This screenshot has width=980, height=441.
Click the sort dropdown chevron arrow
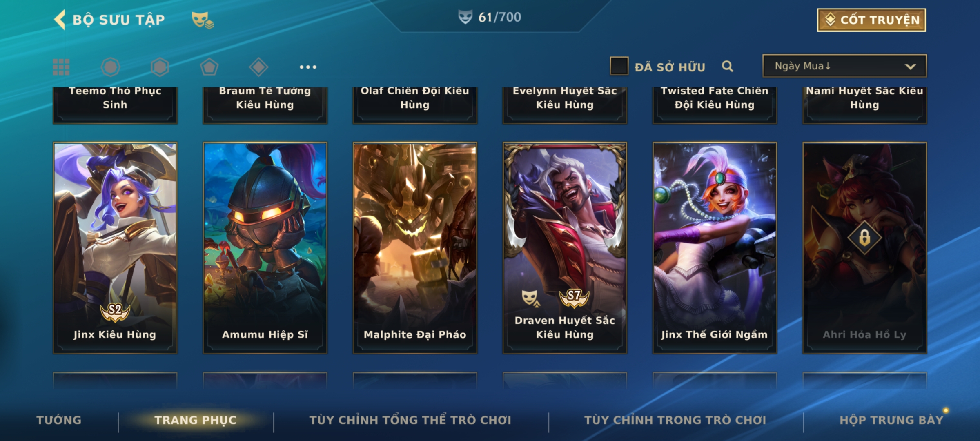[910, 67]
